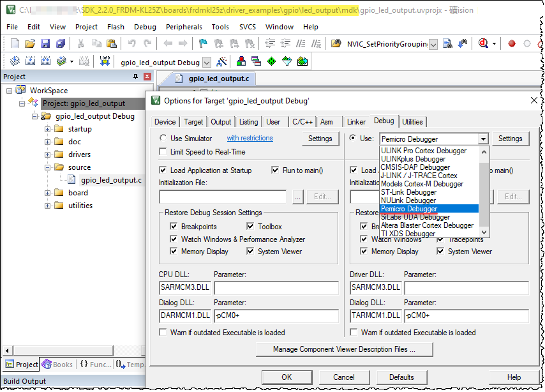Click with restrictions link
The width and height of the screenshot is (545, 392).
click(x=250, y=138)
